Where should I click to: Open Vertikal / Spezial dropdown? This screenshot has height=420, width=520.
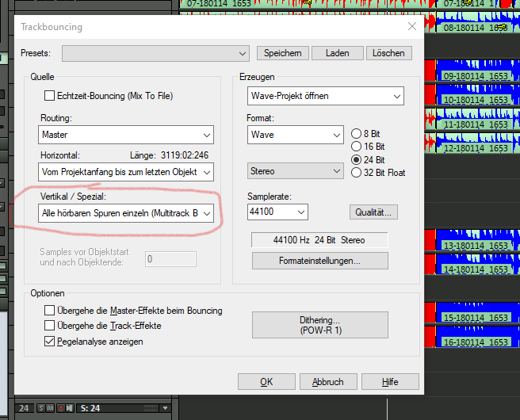pyautogui.click(x=126, y=213)
